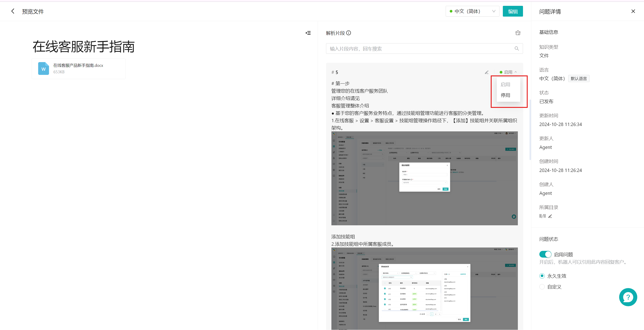Viewport: 644px width, 330px height.
Task: Click the 已发布 status text
Action: 546,101
